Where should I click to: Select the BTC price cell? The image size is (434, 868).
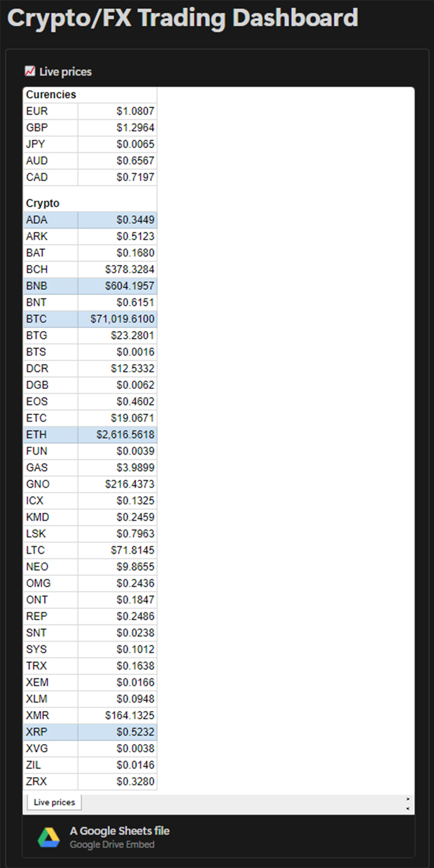click(117, 319)
